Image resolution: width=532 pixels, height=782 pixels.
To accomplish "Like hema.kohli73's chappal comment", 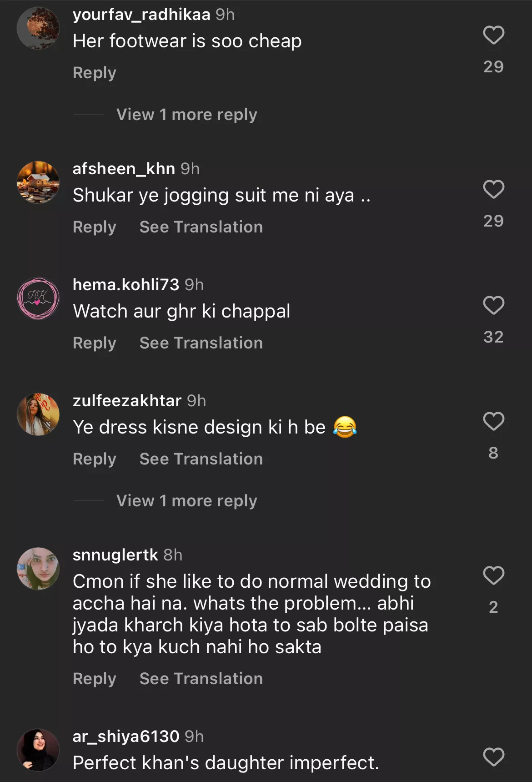I will [493, 305].
